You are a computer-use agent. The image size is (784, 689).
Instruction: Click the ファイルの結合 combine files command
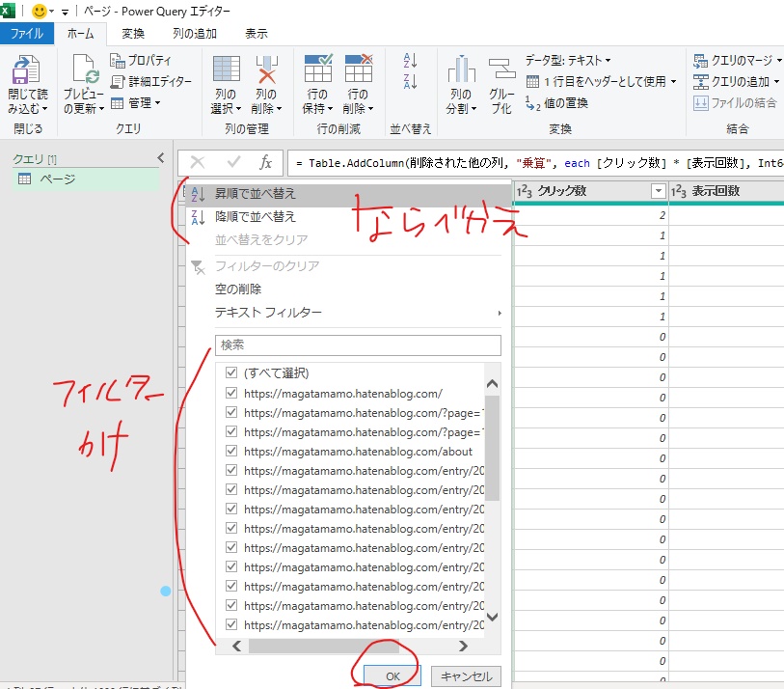pyautogui.click(x=735, y=103)
